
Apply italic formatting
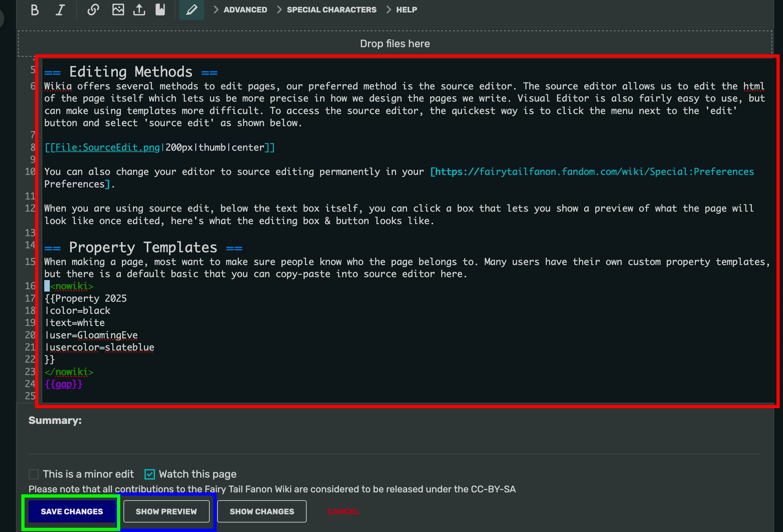coord(60,10)
